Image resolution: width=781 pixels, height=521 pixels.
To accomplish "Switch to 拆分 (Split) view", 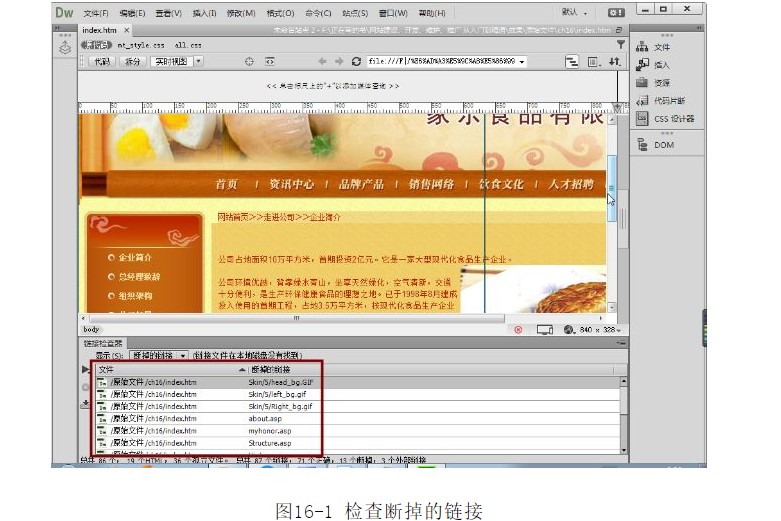I will 132,61.
